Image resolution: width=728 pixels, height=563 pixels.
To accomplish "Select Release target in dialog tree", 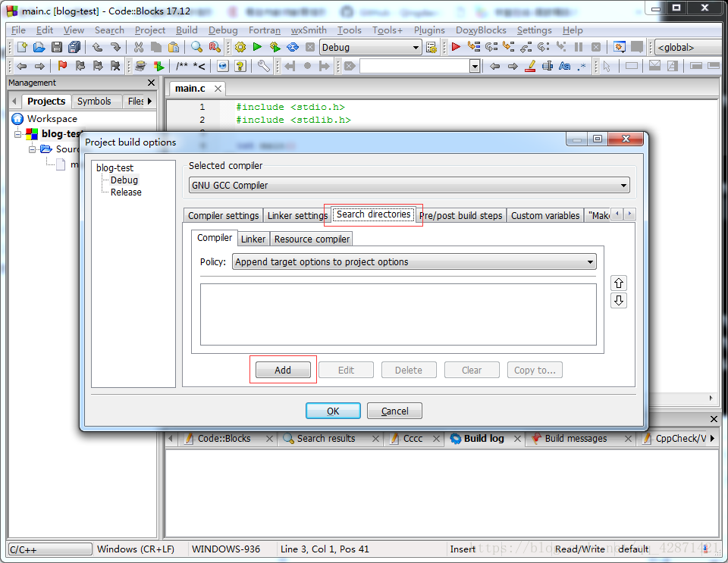I will point(126,192).
